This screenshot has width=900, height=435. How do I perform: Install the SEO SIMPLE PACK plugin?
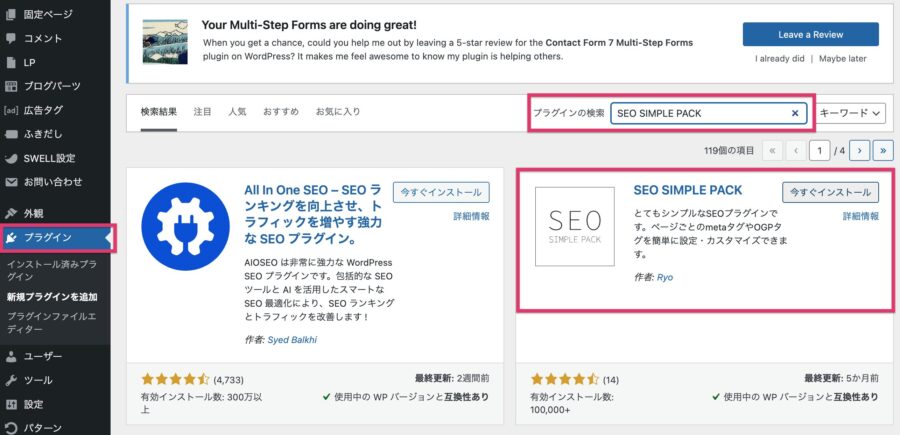point(830,192)
